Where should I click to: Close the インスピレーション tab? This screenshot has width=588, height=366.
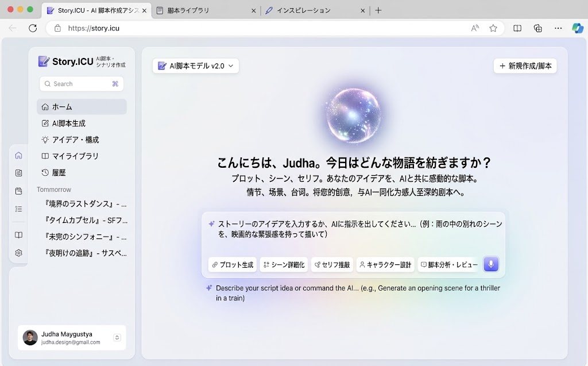point(363,11)
